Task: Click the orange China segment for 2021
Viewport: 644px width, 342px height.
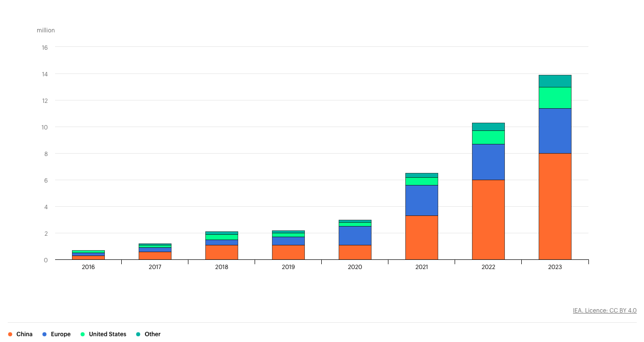Action: pyautogui.click(x=421, y=238)
